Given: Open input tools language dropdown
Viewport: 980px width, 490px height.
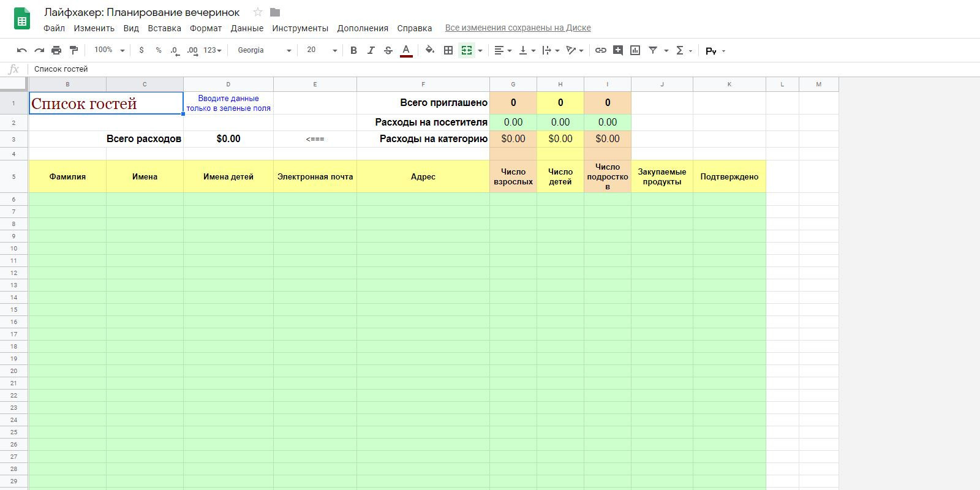Looking at the screenshot, I should click(x=715, y=51).
